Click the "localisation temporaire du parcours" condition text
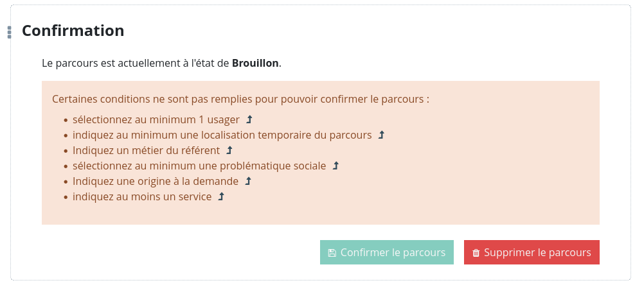The height and width of the screenshot is (285, 644). click(222, 135)
